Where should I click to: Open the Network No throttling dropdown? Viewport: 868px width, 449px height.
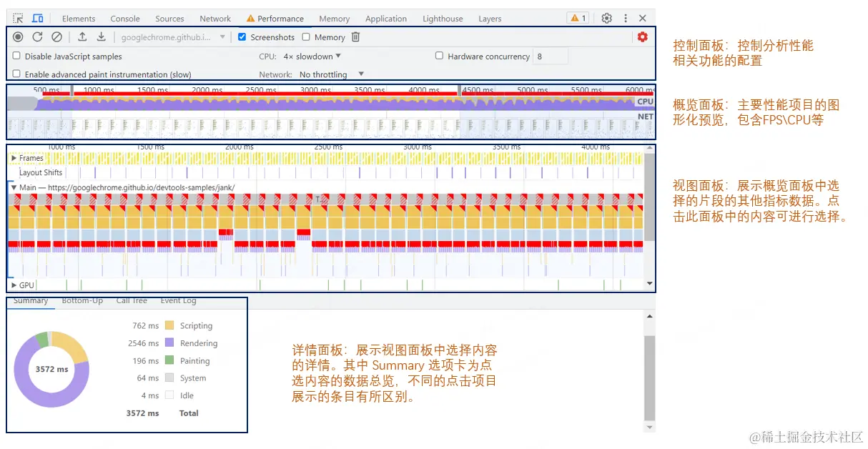[331, 74]
